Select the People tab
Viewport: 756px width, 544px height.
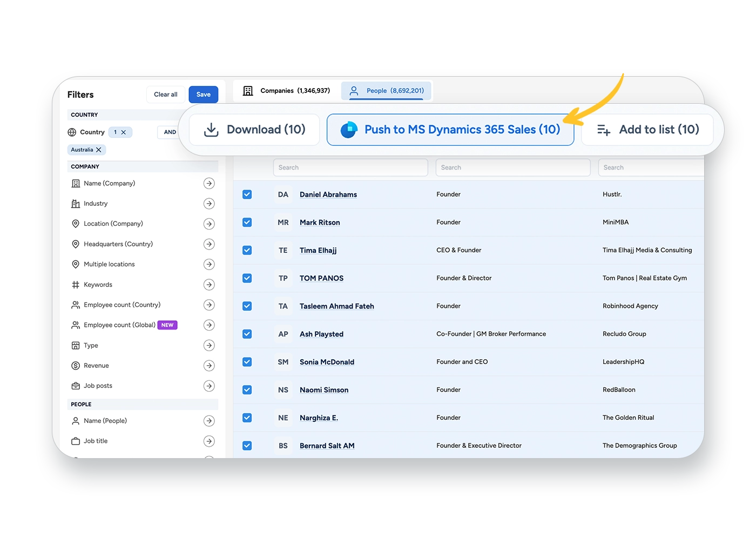387,91
